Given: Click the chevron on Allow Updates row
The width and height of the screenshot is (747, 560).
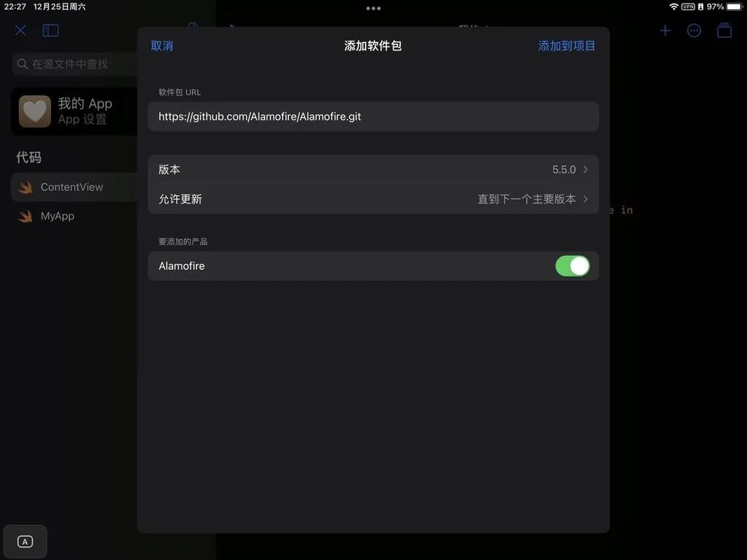Looking at the screenshot, I should (x=586, y=199).
